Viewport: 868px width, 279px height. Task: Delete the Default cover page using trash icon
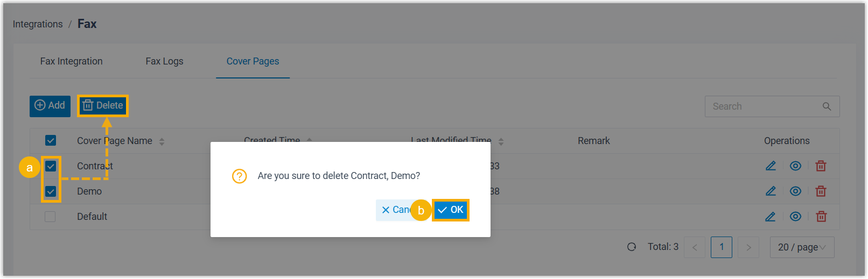click(821, 217)
